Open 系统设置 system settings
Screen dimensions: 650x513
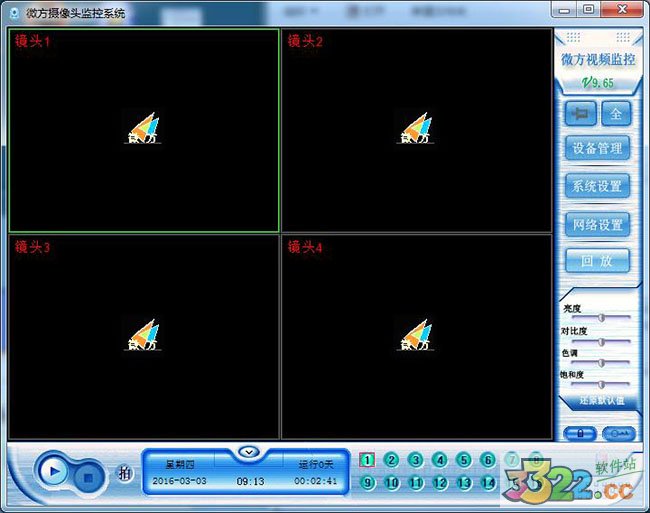597,186
